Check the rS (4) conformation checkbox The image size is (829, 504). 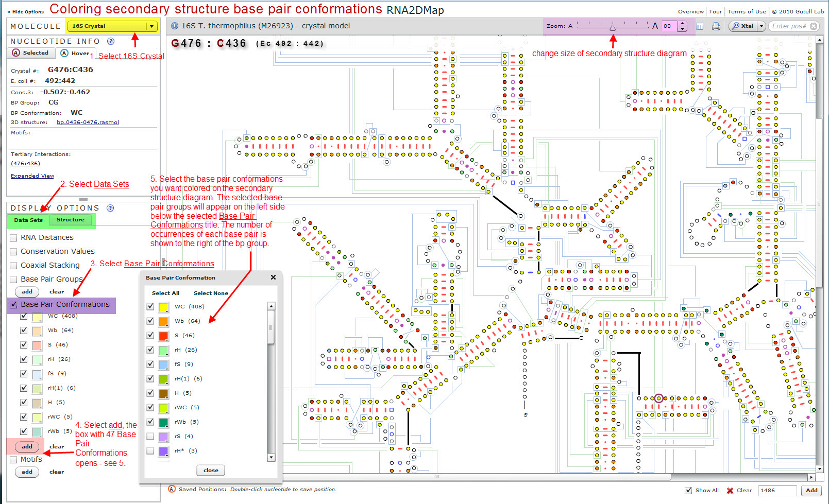pos(150,437)
